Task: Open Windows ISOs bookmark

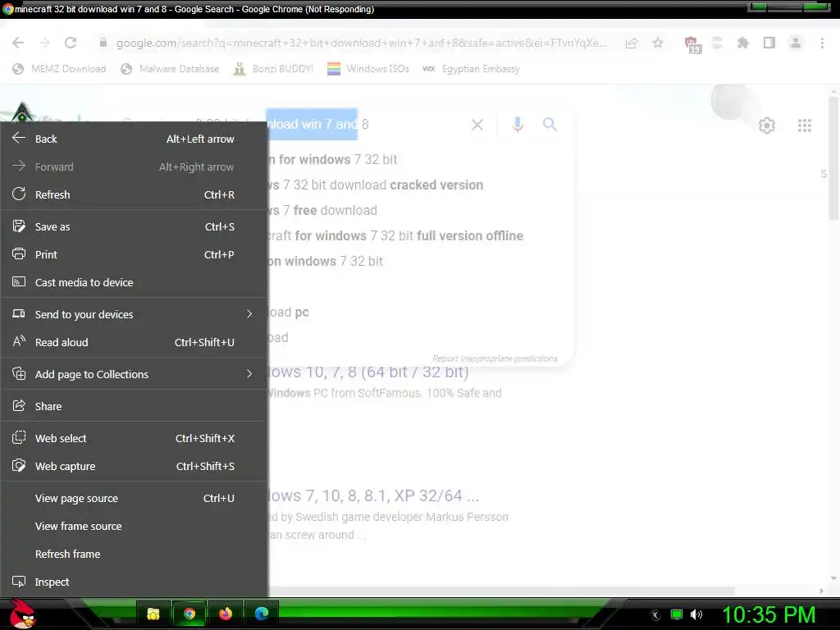Action: 368,69
